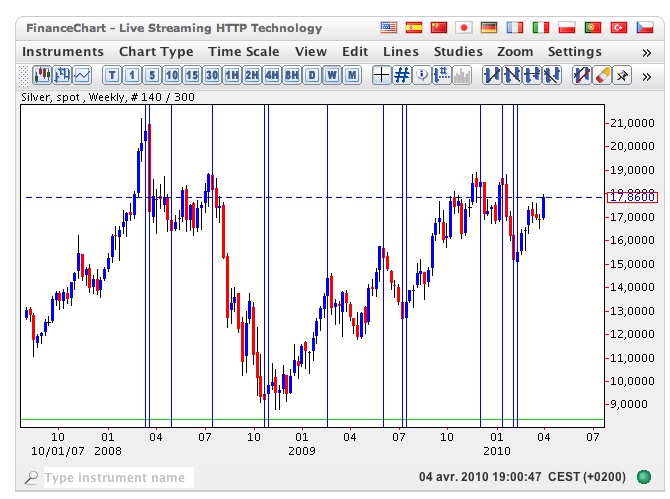This screenshot has width=670, height=499.
Task: Set the timeframe to 30 minutes
Action: tap(211, 74)
